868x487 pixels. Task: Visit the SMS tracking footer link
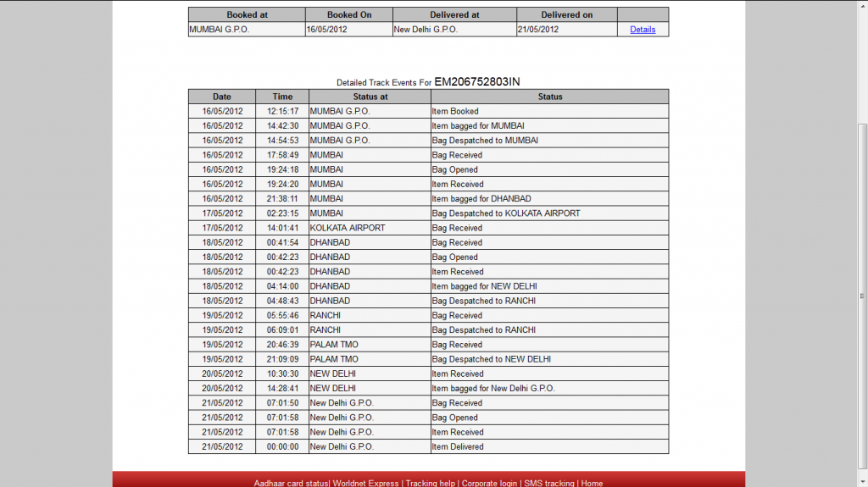click(549, 483)
